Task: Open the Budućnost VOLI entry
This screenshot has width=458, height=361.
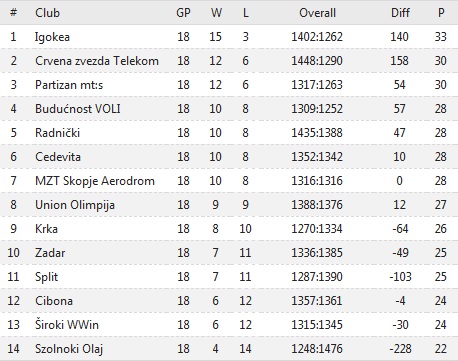Action: click(78, 109)
